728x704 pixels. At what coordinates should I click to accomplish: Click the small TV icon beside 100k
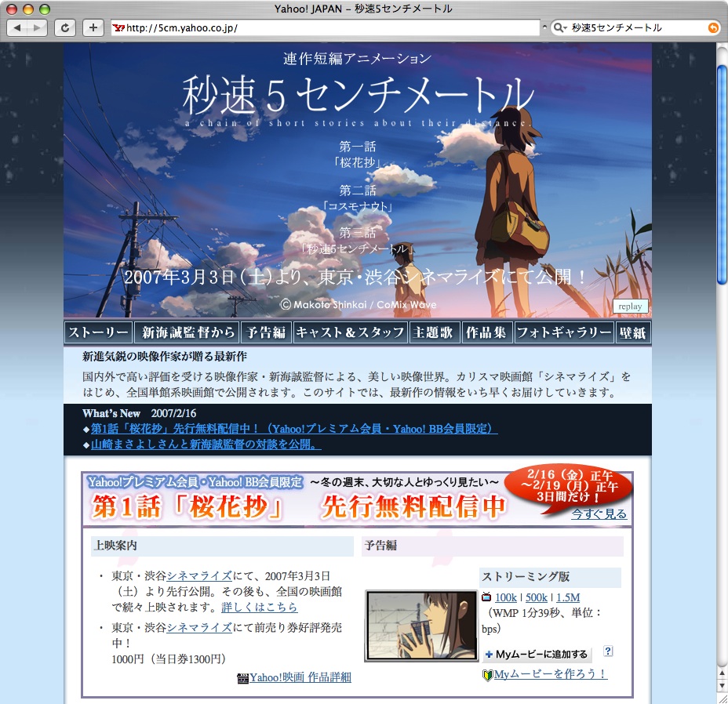tap(486, 597)
